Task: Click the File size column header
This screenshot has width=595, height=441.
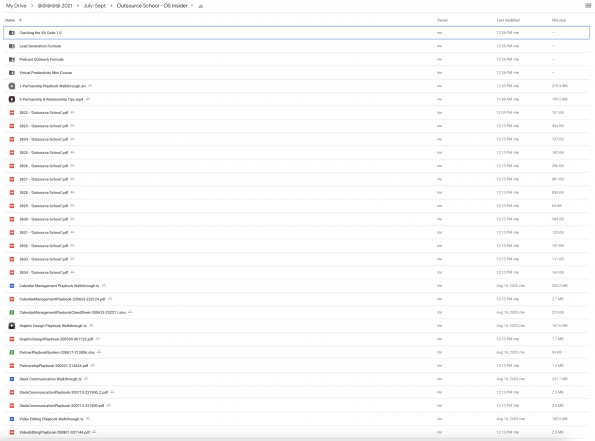Action: coord(559,20)
